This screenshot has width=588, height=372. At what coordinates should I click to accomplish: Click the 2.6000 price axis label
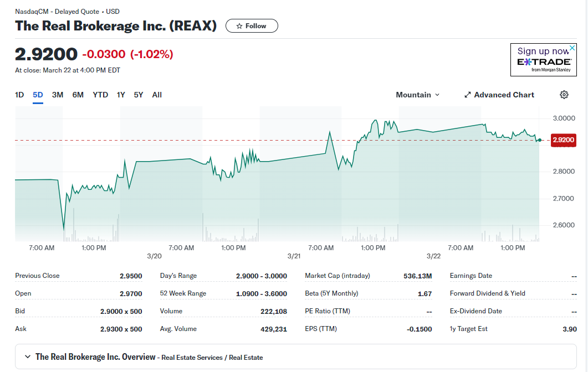point(564,225)
